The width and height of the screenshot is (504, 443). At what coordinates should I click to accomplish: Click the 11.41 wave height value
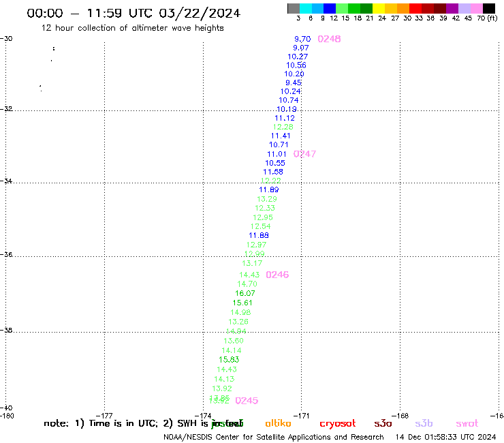[281, 136]
